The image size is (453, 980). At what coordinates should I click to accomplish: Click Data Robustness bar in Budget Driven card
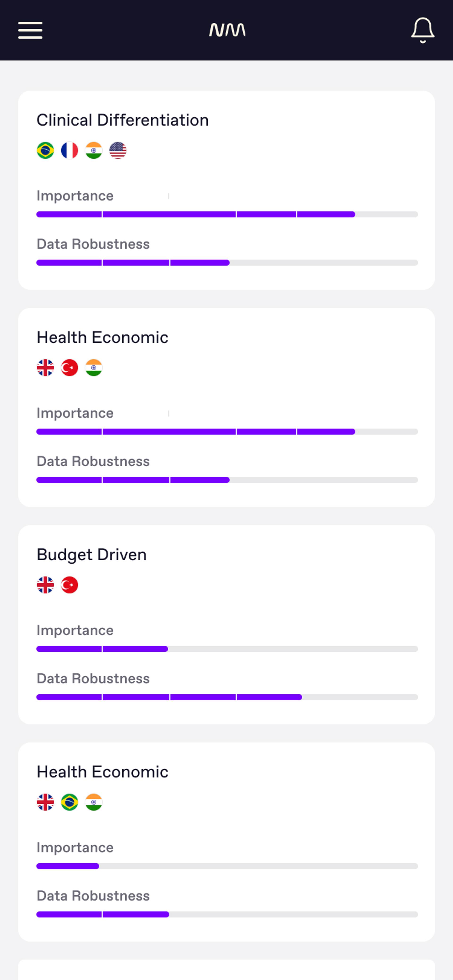pyautogui.click(x=227, y=697)
